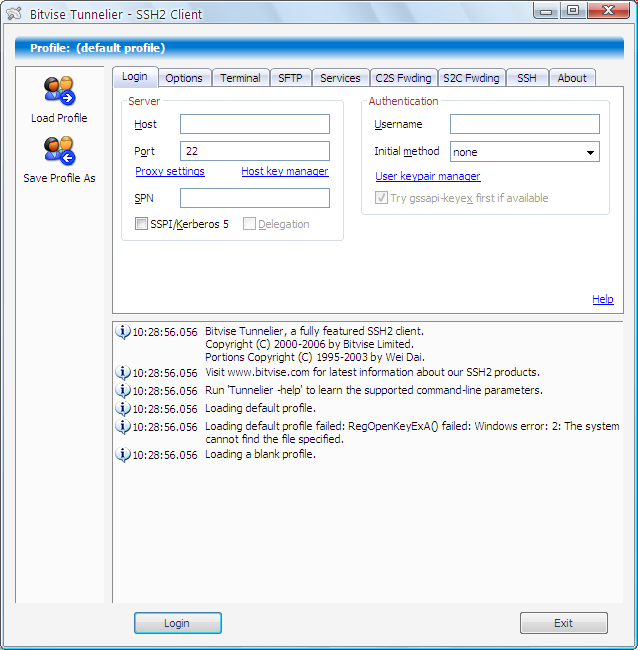This screenshot has height=650, width=638.
Task: Open Host key manager link
Action: click(x=285, y=171)
